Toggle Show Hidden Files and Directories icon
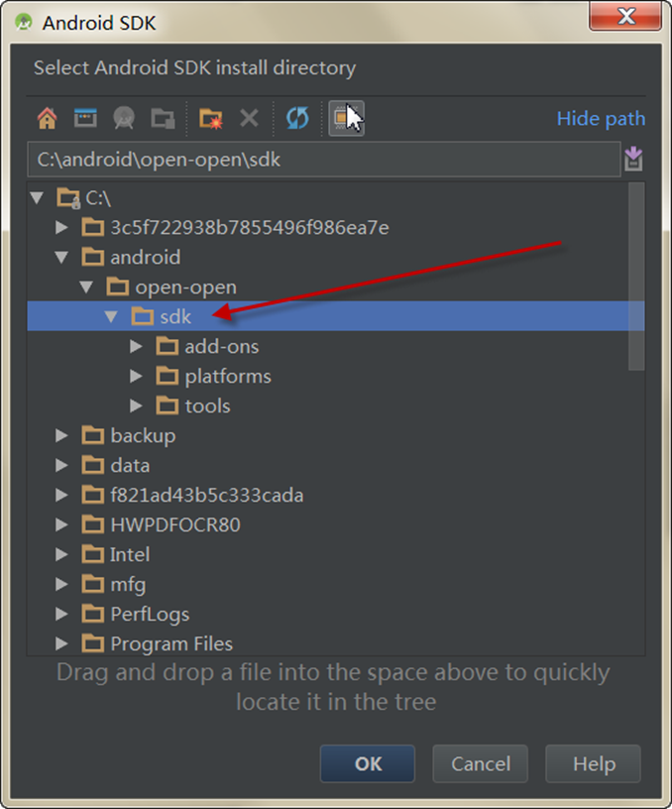672x809 pixels. click(x=346, y=118)
